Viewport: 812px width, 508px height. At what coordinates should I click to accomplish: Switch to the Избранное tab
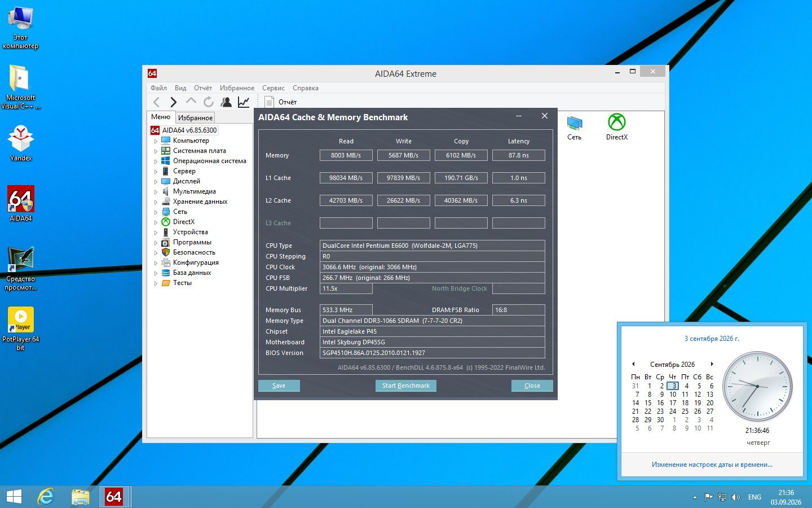(195, 118)
